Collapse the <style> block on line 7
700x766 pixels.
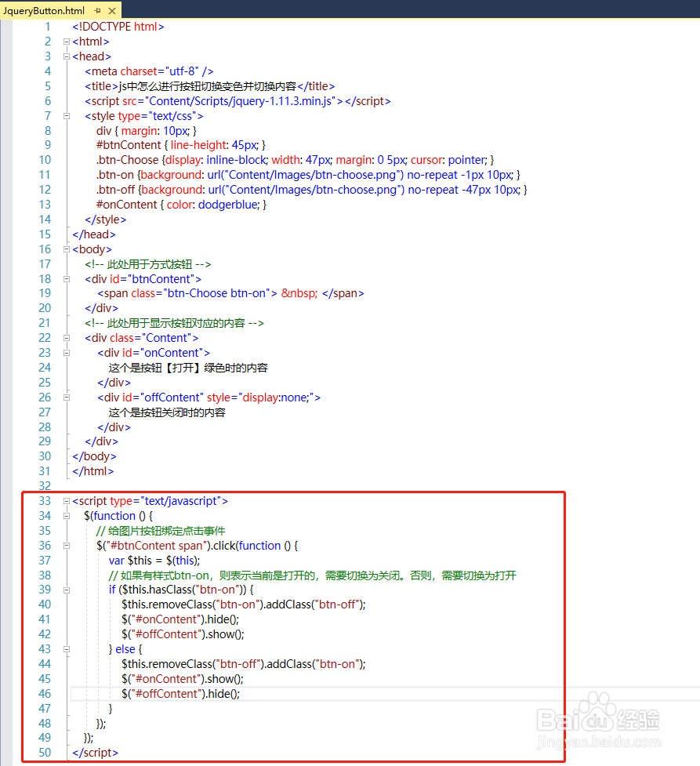coord(67,116)
